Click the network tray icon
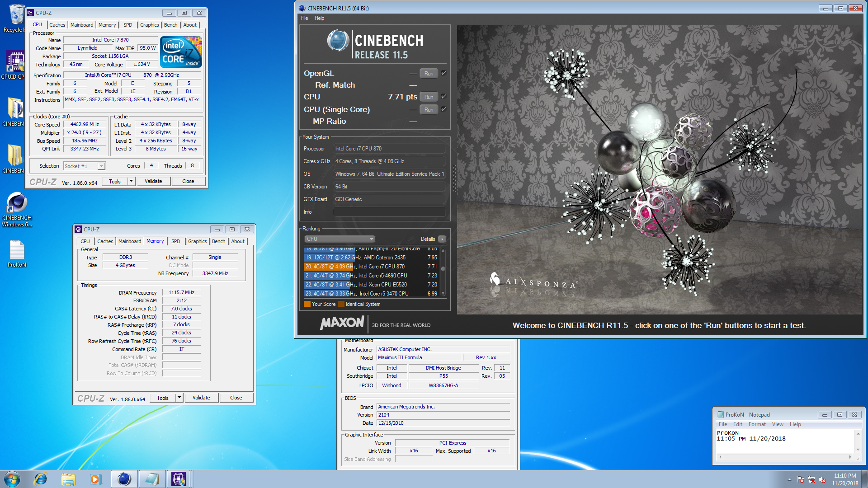This screenshot has height=488, width=868. (811, 479)
